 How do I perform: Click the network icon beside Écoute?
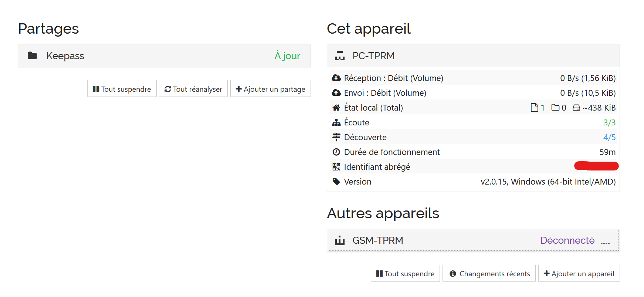tap(336, 122)
